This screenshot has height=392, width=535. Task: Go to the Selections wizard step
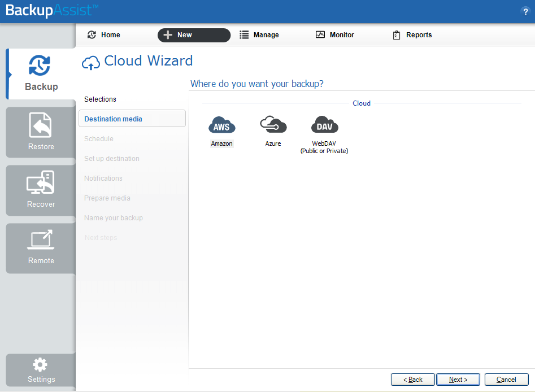coord(100,99)
